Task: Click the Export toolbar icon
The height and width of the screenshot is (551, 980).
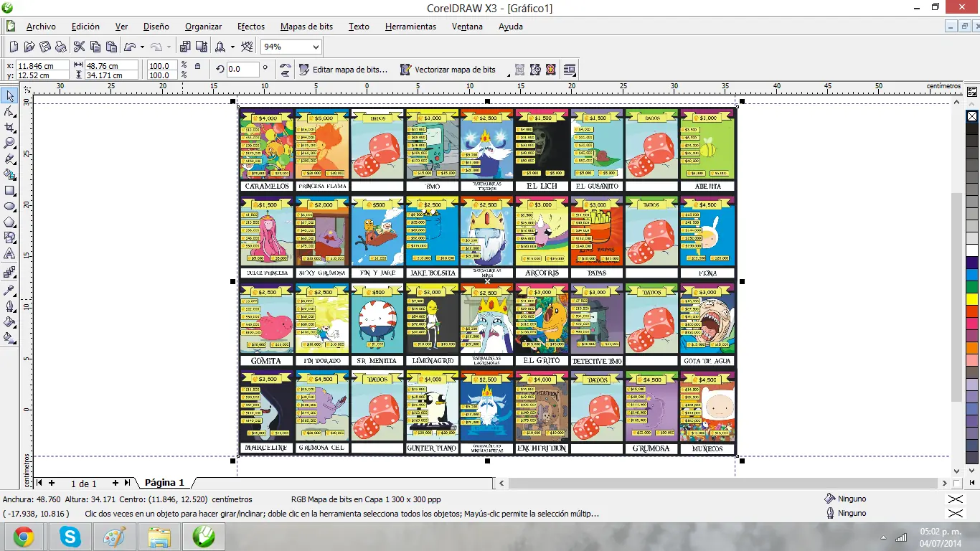Action: (202, 47)
